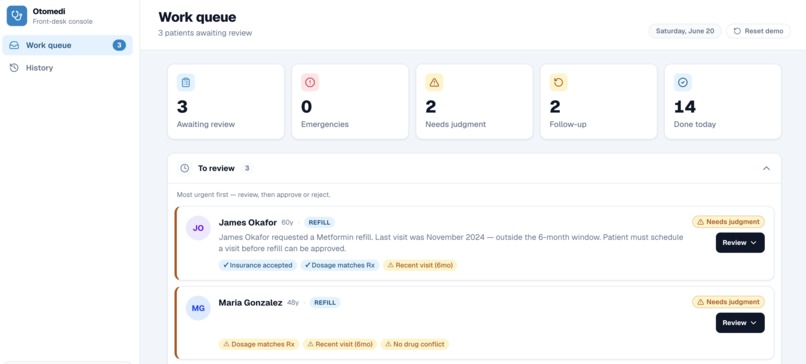Click James Okafor Metformin refill description
Image resolution: width=806 pixels, height=364 pixels.
451,243
